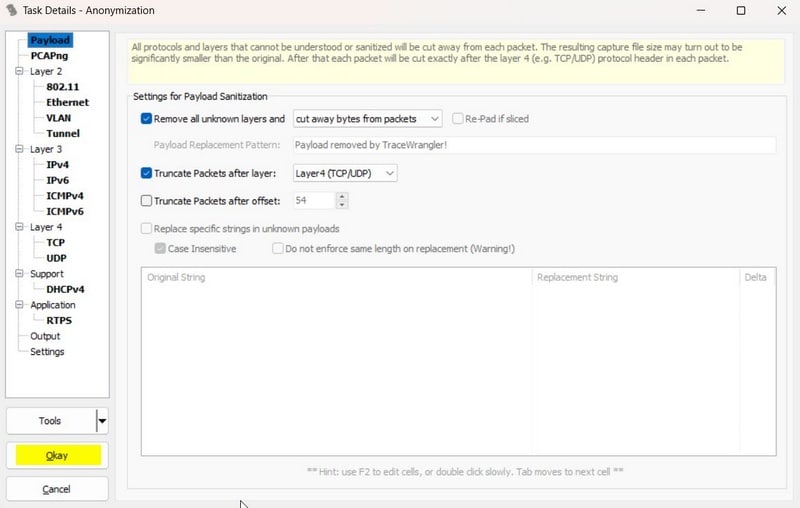This screenshot has width=800, height=508.
Task: Click the Original String column header
Action: [x=337, y=277]
